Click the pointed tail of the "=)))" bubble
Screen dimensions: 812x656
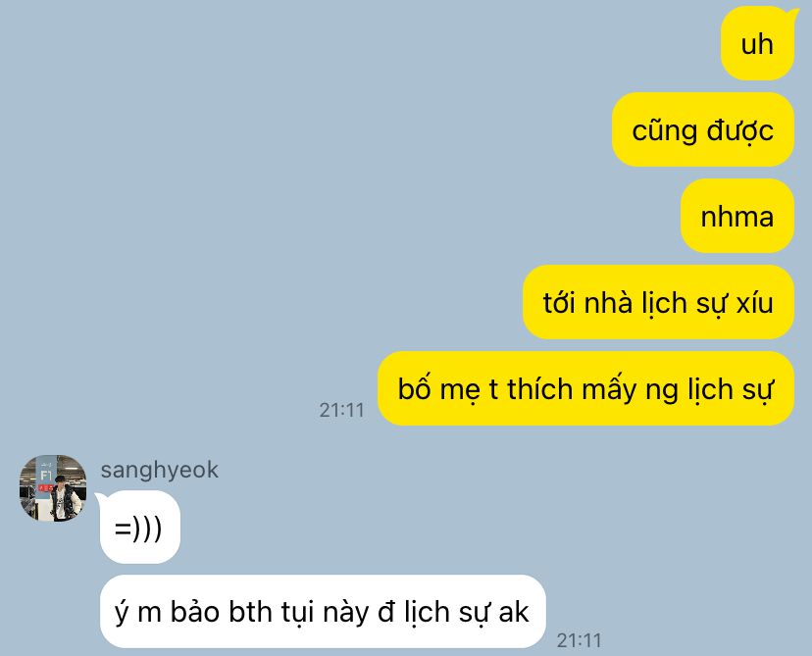[x=99, y=497]
